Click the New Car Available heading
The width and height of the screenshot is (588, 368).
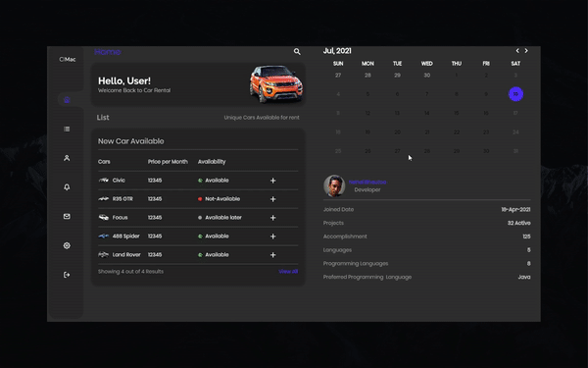(131, 141)
